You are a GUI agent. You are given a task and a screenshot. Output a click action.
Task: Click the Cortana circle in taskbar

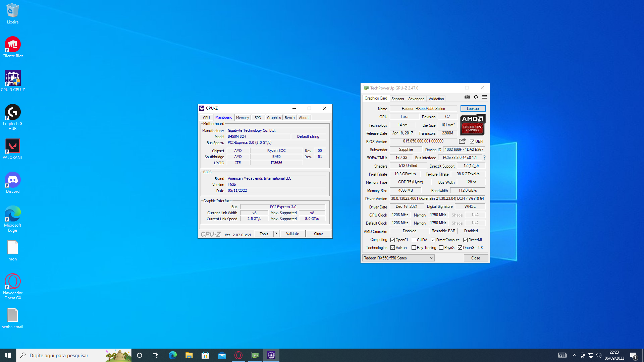(140, 355)
